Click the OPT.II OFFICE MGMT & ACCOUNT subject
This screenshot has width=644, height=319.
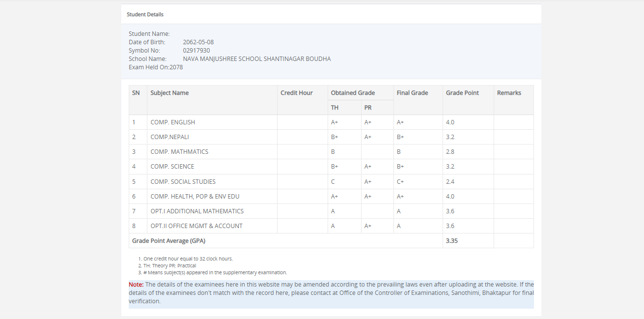tap(196, 226)
